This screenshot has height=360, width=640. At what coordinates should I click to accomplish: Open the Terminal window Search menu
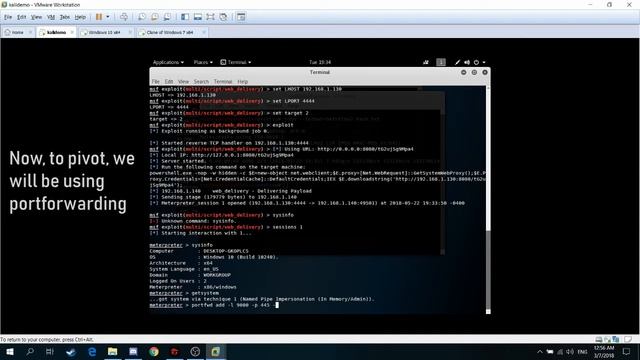[x=201, y=82]
